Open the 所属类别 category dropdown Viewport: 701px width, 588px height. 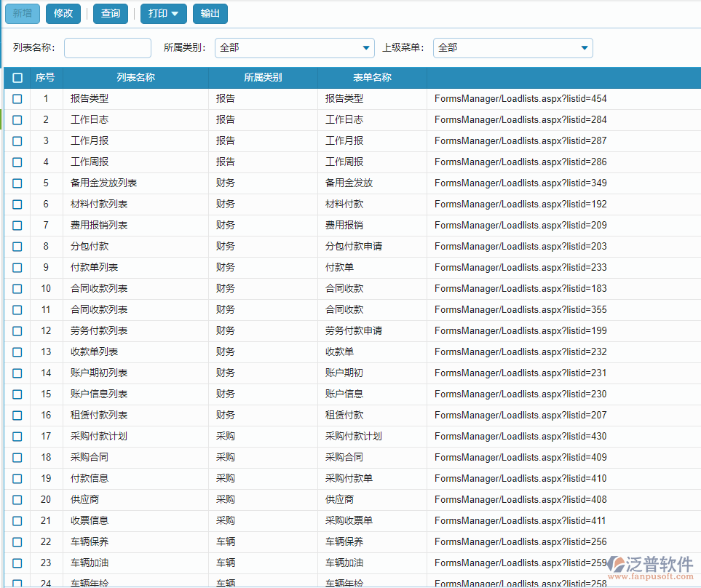click(366, 48)
